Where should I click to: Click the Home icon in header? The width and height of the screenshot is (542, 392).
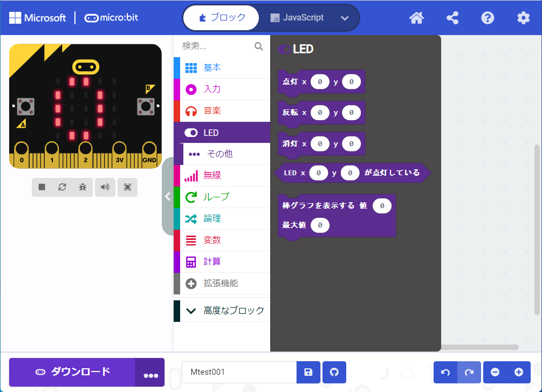point(416,18)
